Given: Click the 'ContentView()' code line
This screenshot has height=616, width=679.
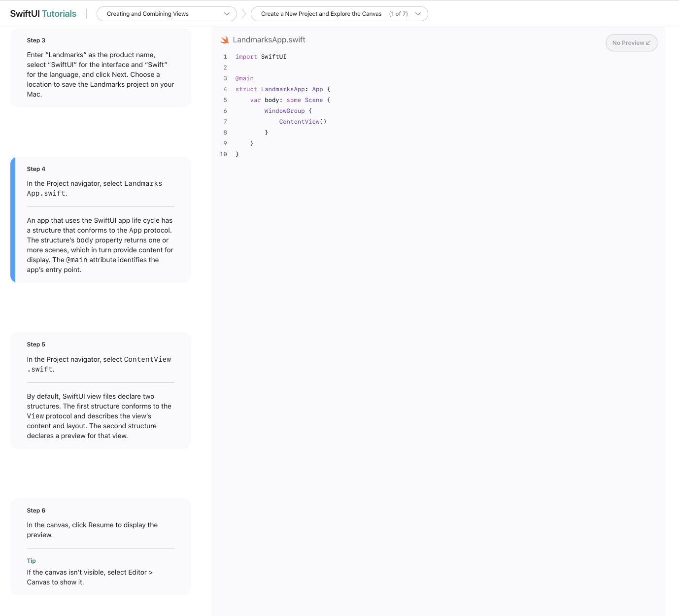Looking at the screenshot, I should (303, 122).
